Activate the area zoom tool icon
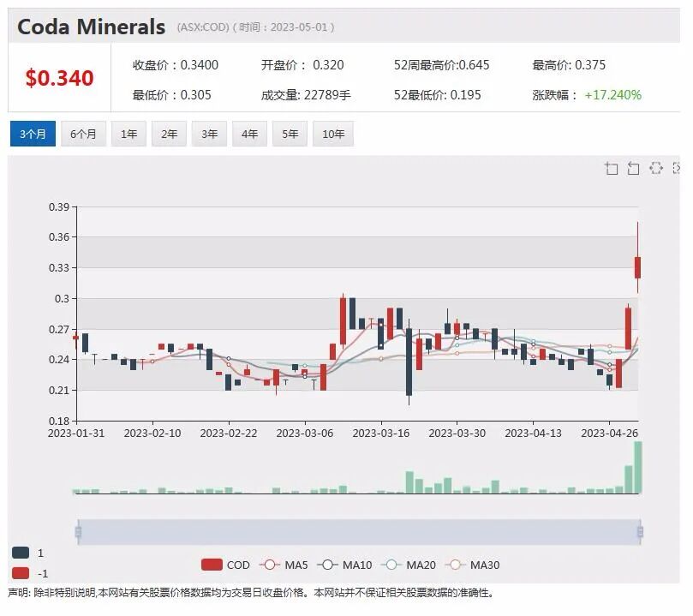 point(612,168)
